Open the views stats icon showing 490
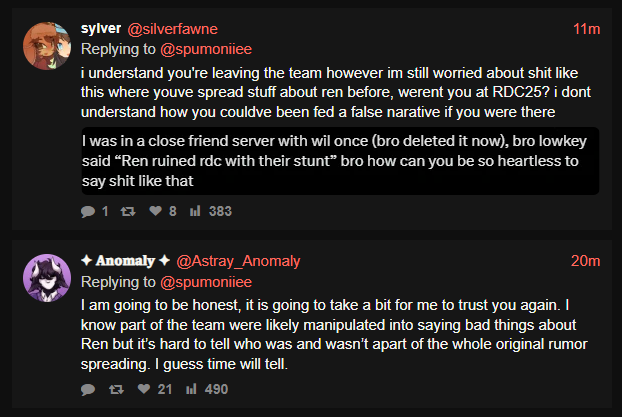Screen dimensions: 622x417 coord(191,389)
